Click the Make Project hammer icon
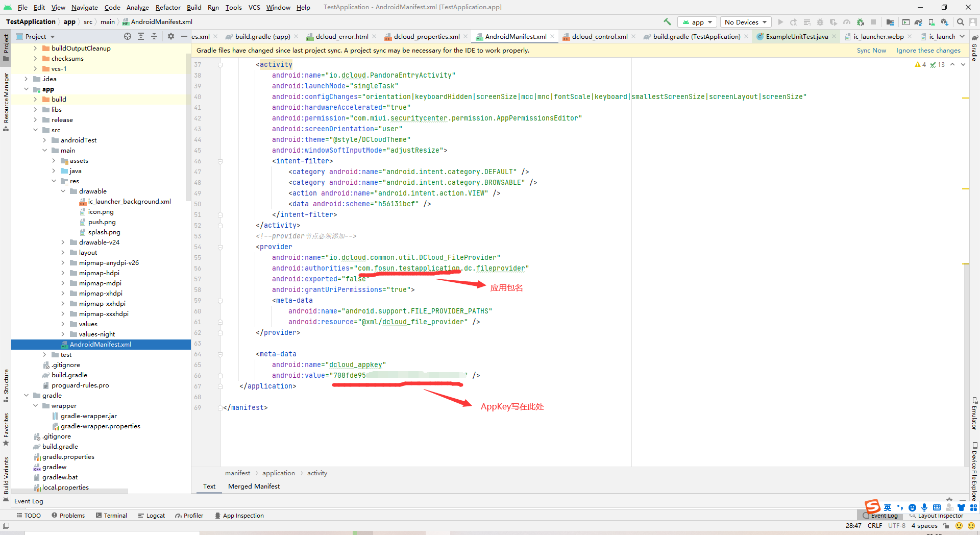 [667, 22]
